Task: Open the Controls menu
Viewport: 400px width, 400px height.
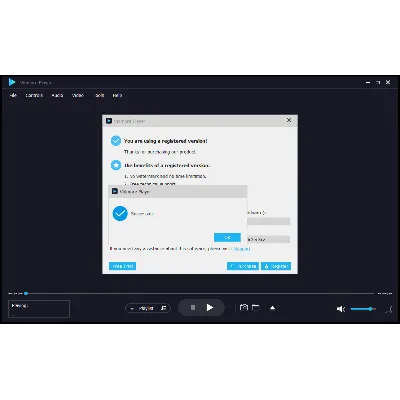Action: coord(34,95)
